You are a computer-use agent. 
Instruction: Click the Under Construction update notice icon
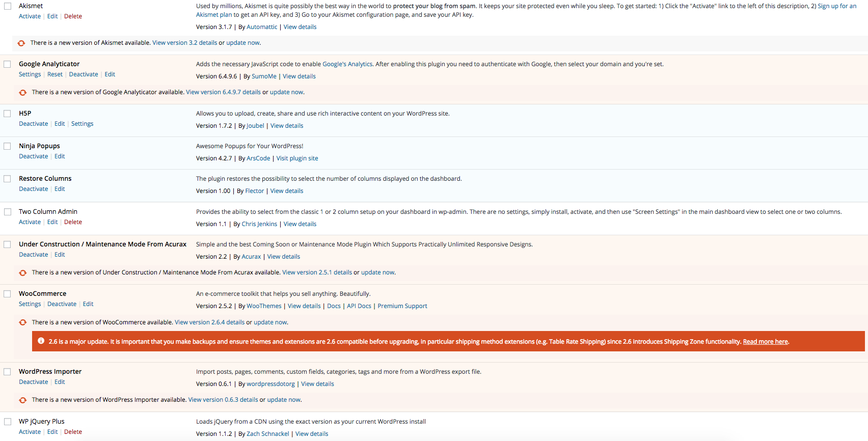click(23, 273)
